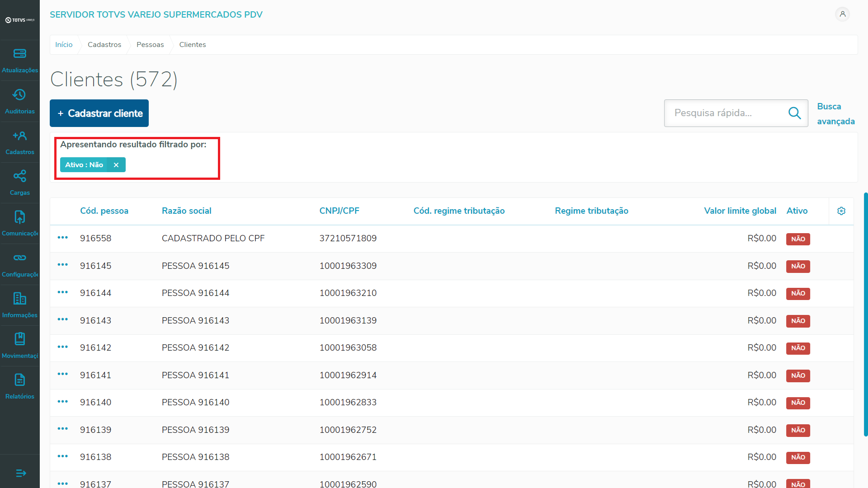The width and height of the screenshot is (868, 488).
Task: Click the user profile avatar icon
Action: (x=842, y=14)
